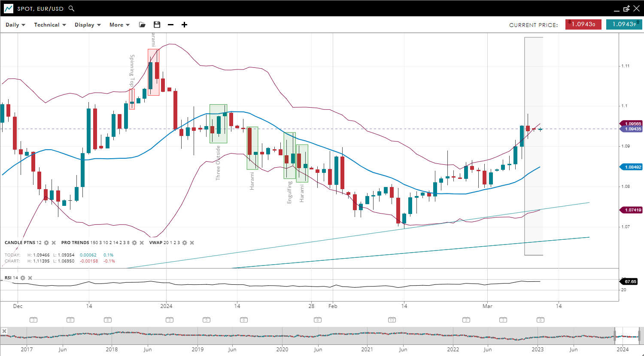Open the More menu
Image resolution: width=644 pixels, height=356 pixels.
click(x=119, y=25)
